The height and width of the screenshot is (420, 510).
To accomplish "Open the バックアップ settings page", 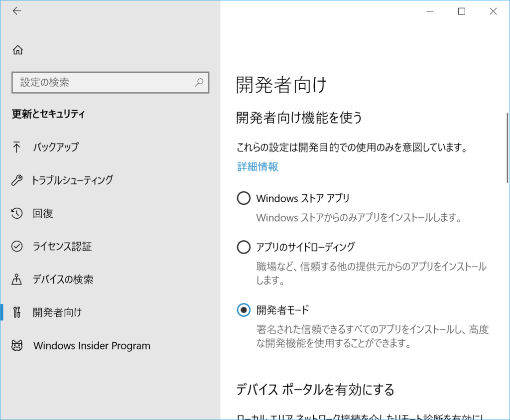I will point(110,147).
